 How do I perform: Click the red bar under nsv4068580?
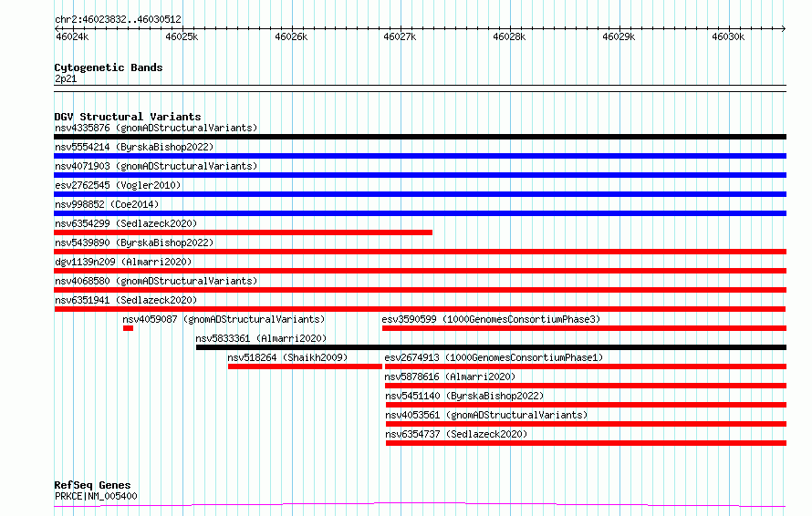(x=420, y=290)
